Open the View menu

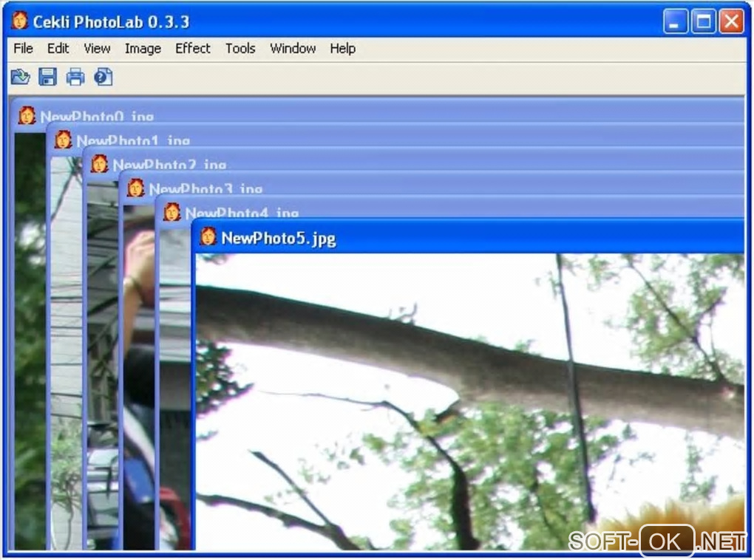pyautogui.click(x=97, y=49)
